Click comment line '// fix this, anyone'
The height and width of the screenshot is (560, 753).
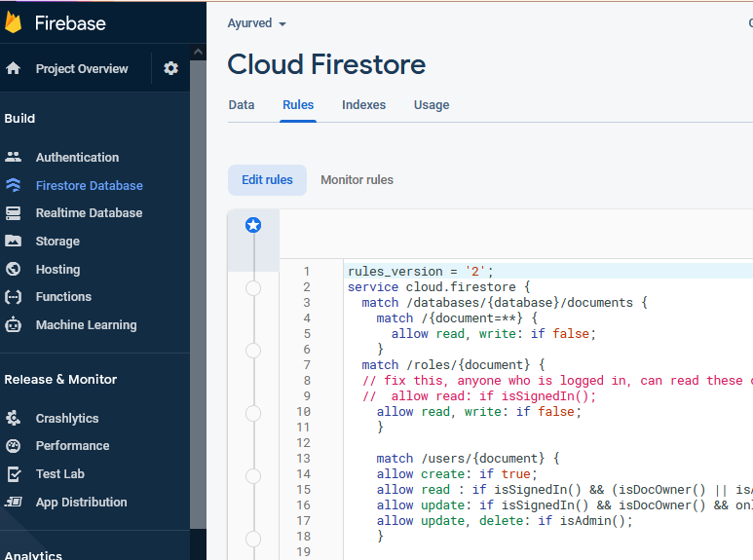(557, 381)
